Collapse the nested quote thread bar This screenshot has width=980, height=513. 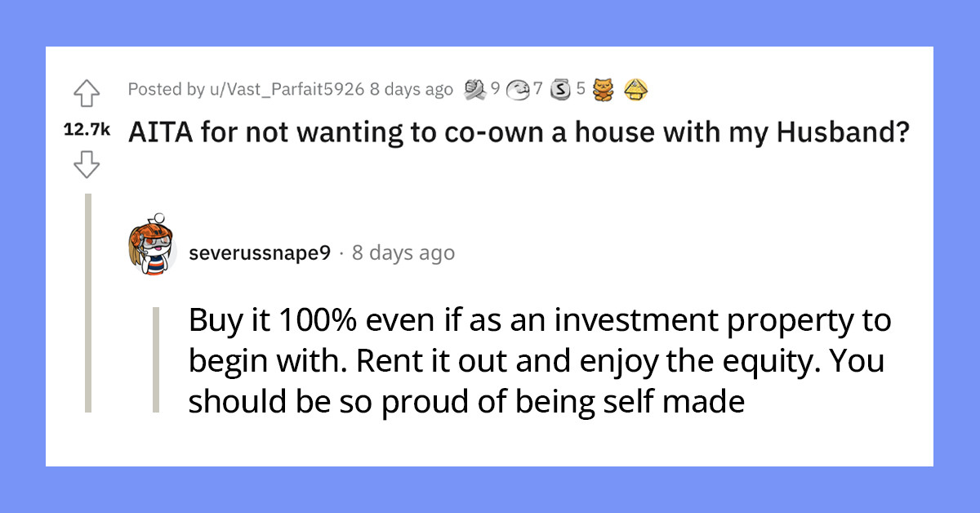tap(158, 359)
